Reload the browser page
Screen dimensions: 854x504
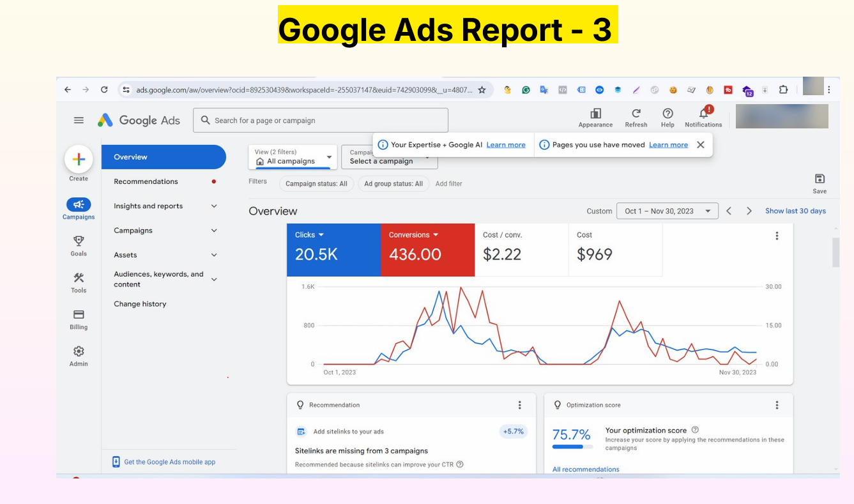104,90
